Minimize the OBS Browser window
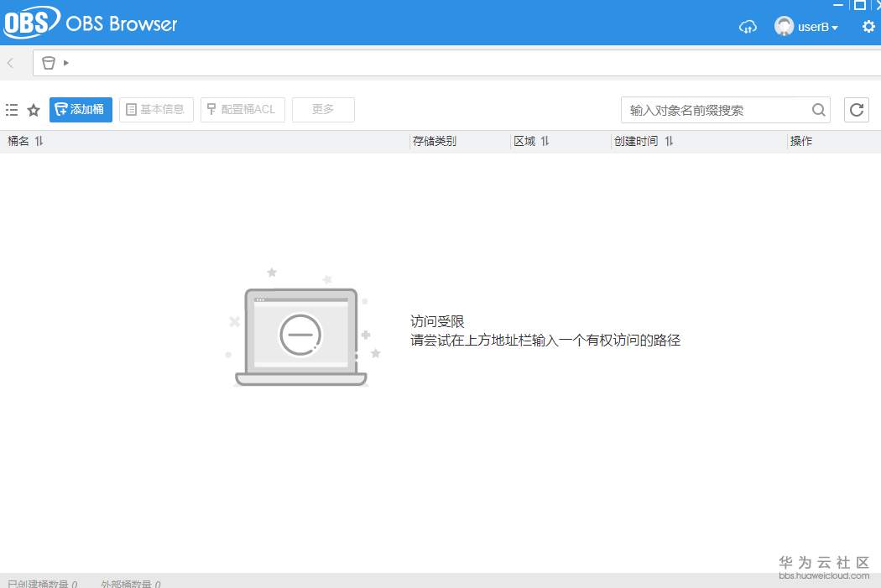881x588 pixels. [838, 5]
